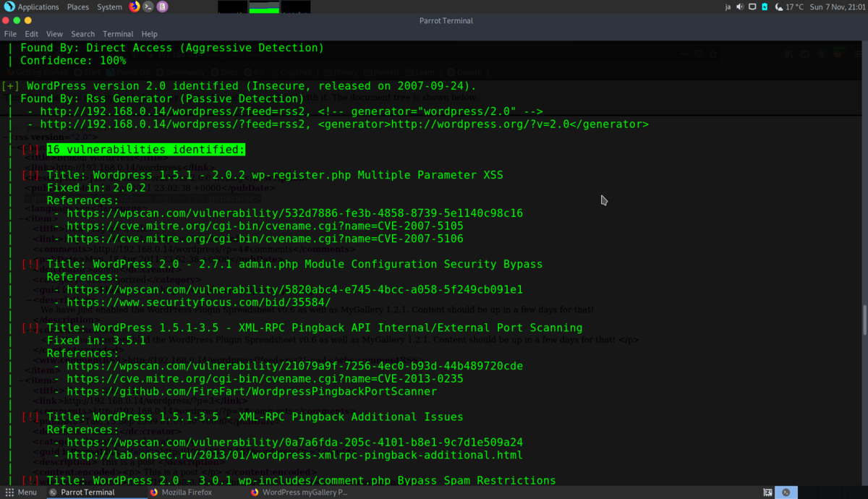Viewport: 868px width, 499px height.
Task: Open the Parrot Applications menu
Action: point(32,7)
